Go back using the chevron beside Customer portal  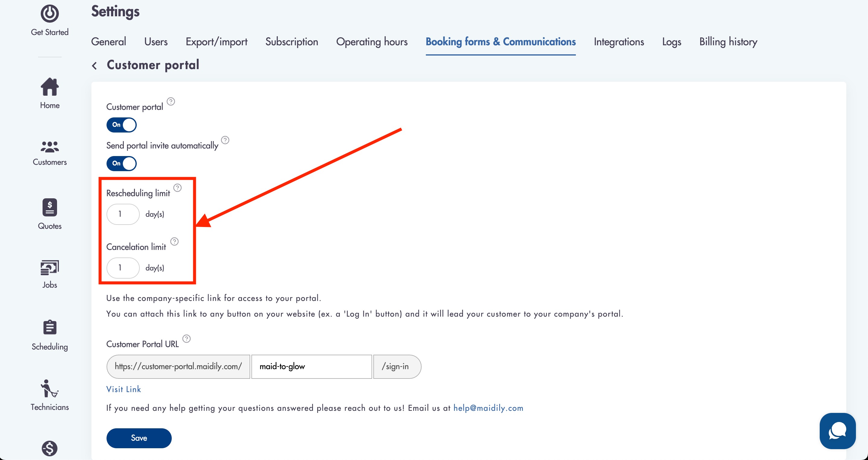[x=95, y=65]
